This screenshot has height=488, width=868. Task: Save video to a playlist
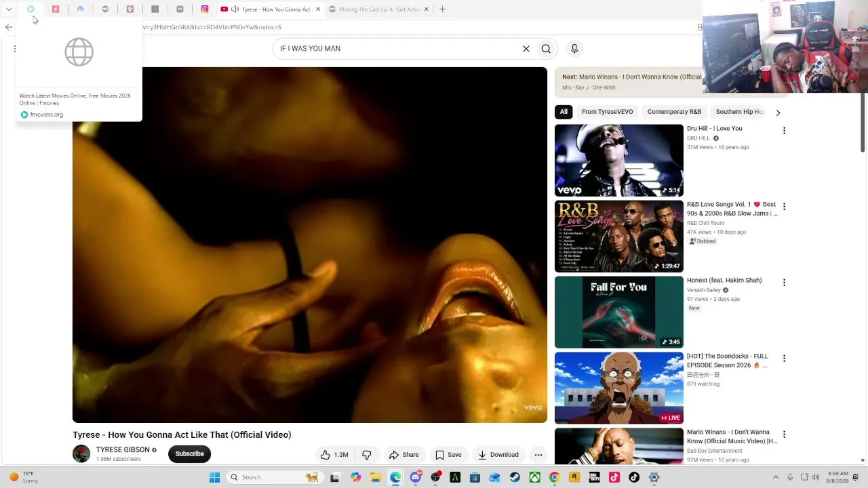448,455
